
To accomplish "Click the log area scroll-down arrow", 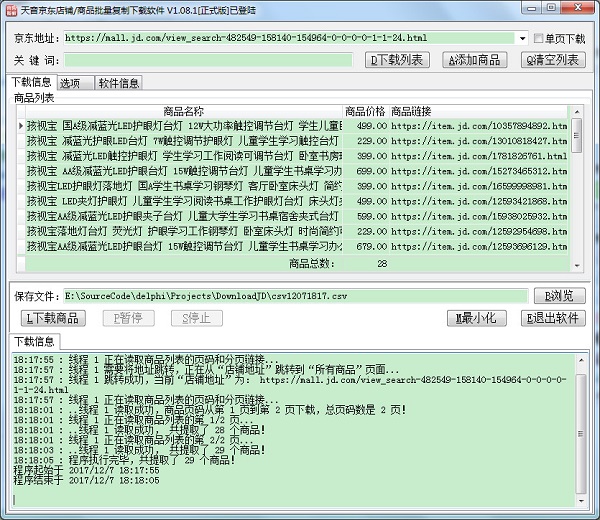I will click(x=581, y=500).
